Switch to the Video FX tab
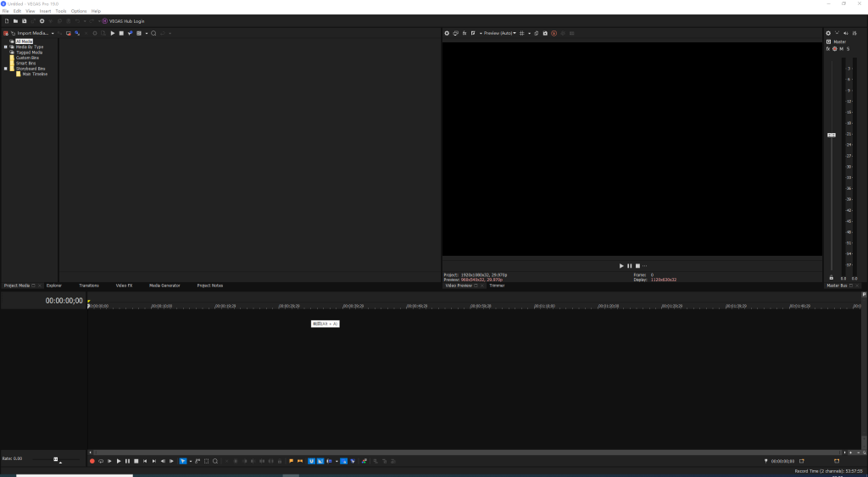Image resolution: width=868 pixels, height=477 pixels. pos(124,286)
